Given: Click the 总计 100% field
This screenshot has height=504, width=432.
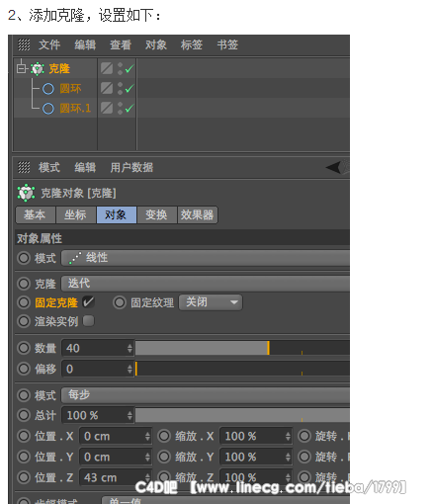Looking at the screenshot, I should (x=95, y=415).
